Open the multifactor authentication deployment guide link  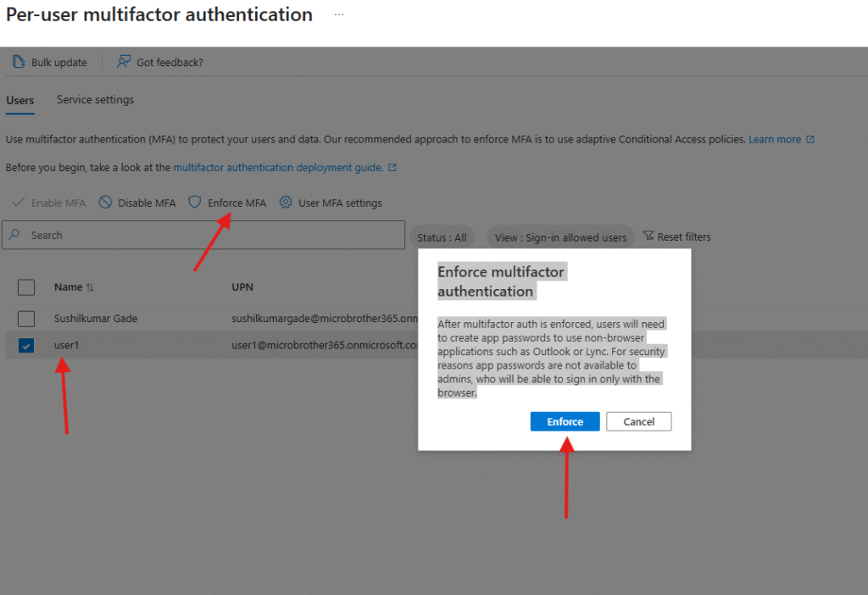[278, 168]
